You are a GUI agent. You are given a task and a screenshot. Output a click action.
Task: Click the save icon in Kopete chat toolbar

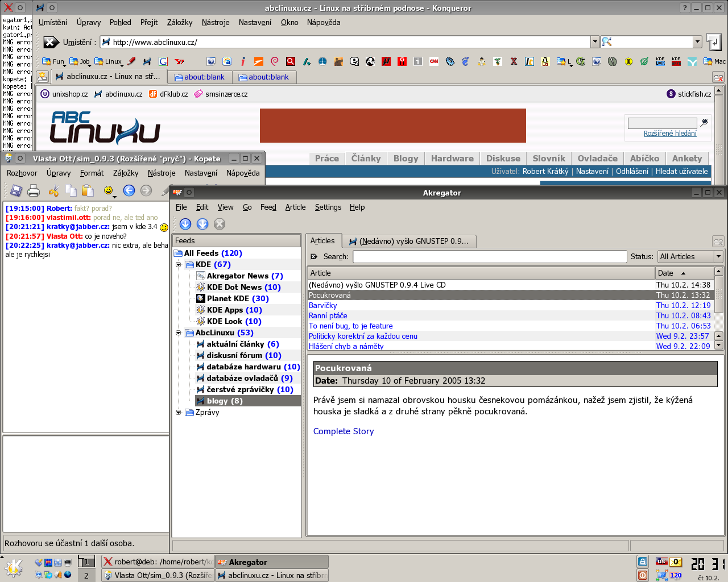[x=16, y=191]
